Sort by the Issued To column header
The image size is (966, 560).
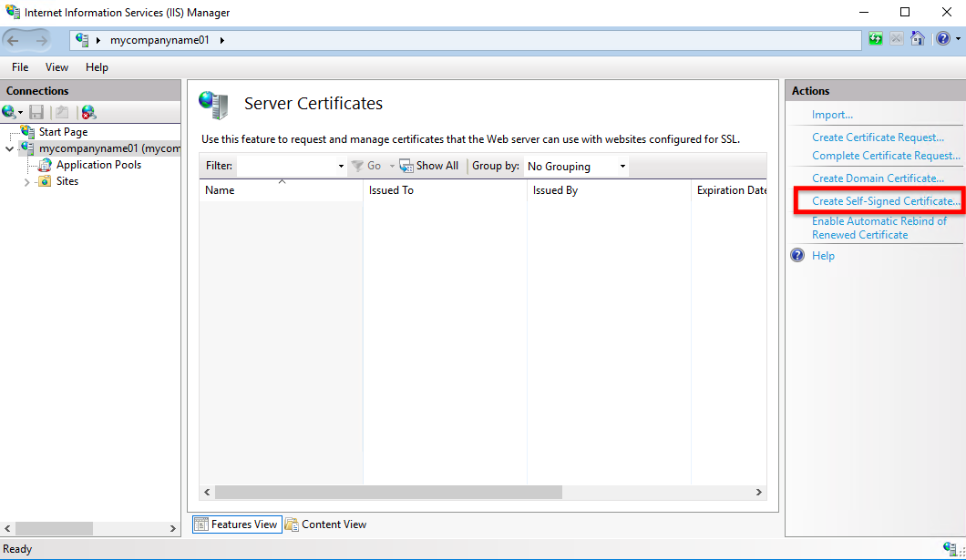pyautogui.click(x=445, y=190)
